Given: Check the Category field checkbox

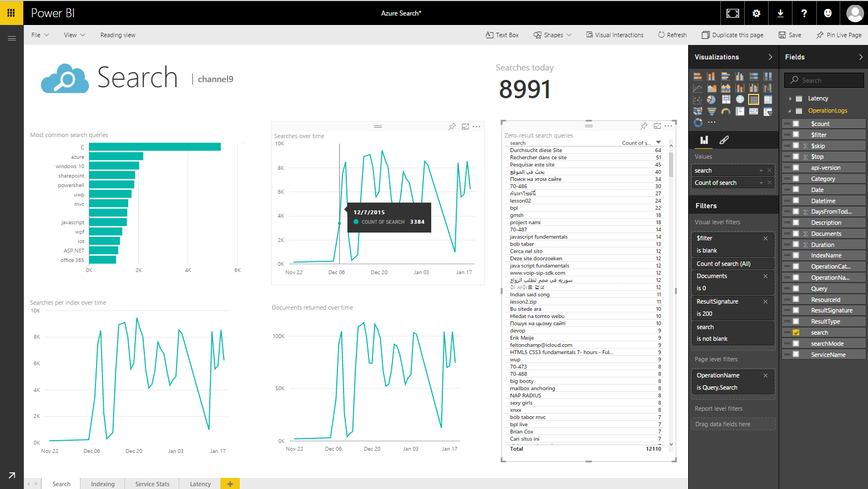Looking at the screenshot, I should (796, 179).
